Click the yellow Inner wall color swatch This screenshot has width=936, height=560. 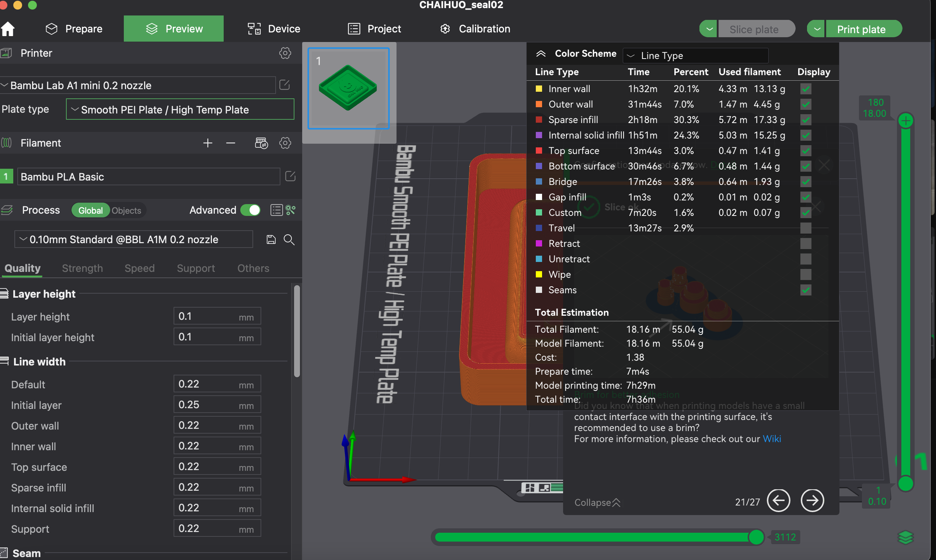pyautogui.click(x=539, y=89)
